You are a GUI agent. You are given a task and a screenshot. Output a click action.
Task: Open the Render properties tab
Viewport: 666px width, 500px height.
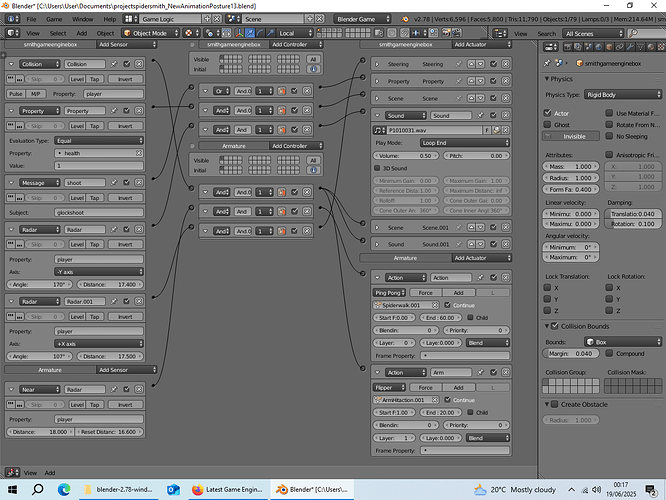click(x=567, y=47)
